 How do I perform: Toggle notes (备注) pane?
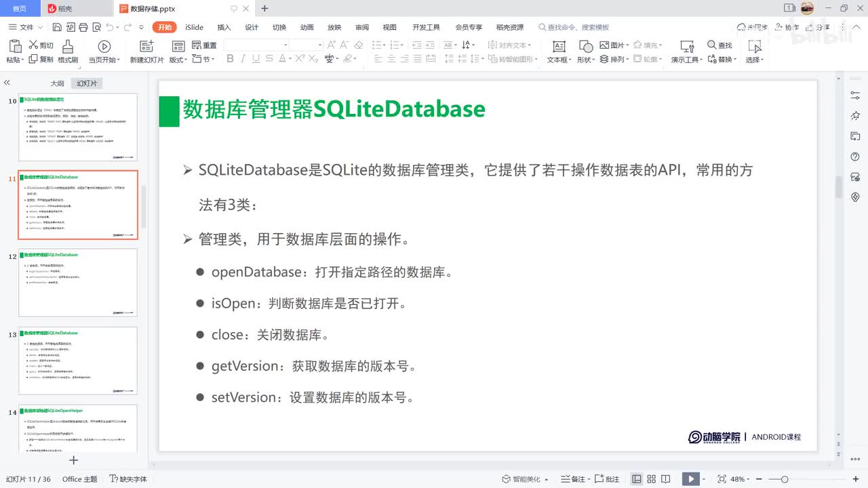pyautogui.click(x=574, y=479)
